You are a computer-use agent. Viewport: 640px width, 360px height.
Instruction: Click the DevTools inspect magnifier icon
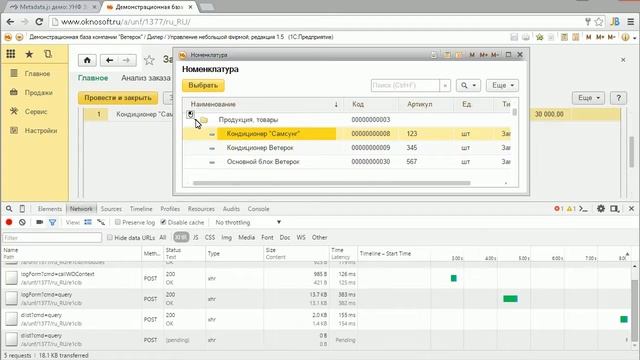(x=9, y=209)
